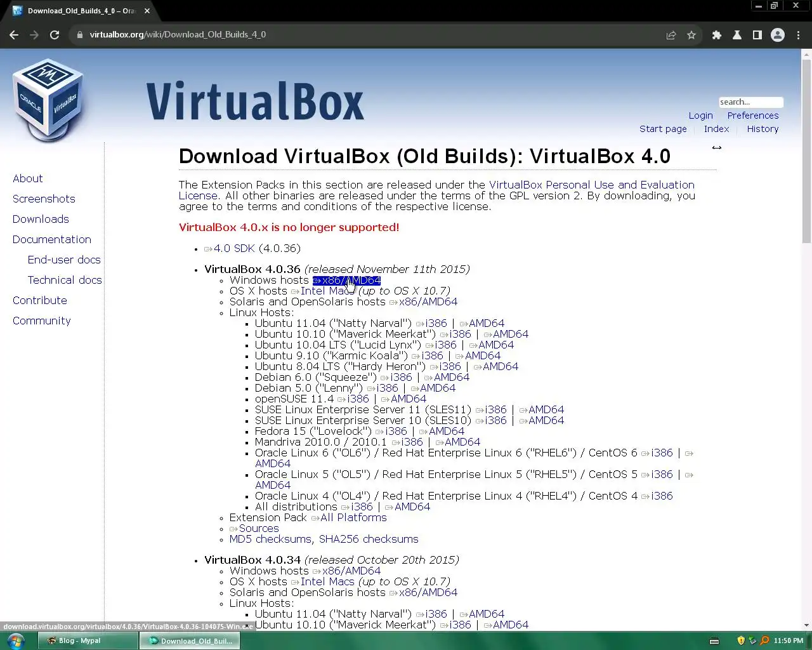
Task: Open the Preferences link
Action: click(752, 116)
